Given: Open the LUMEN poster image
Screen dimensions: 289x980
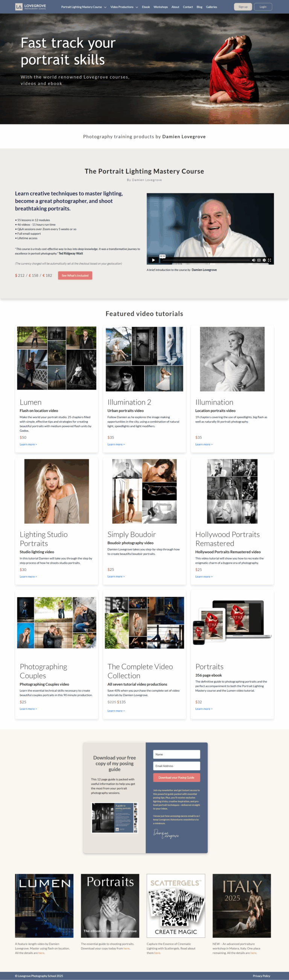Looking at the screenshot, I should click(x=44, y=906).
